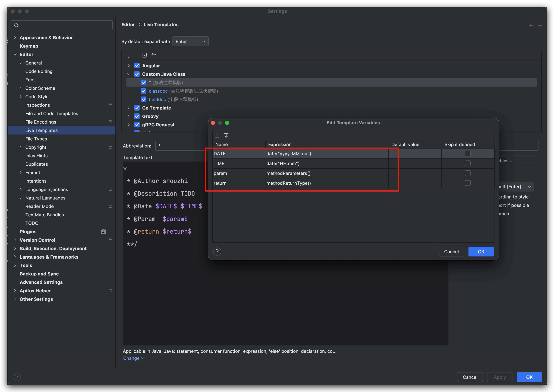Open the default expand with Enter dropdown
This screenshot has height=392, width=554.
click(x=190, y=41)
